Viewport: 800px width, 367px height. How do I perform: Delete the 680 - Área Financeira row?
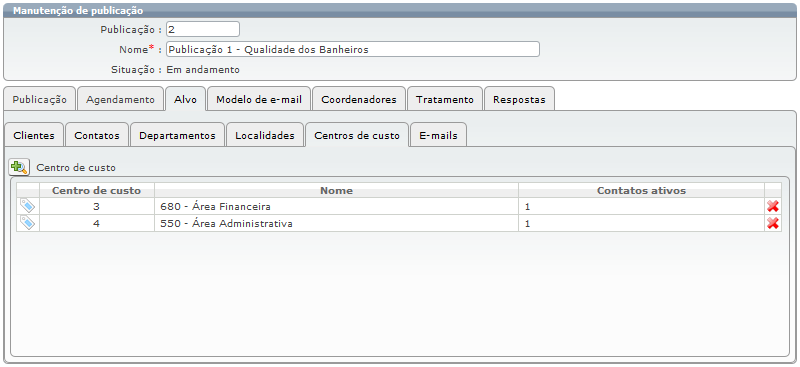click(x=772, y=206)
